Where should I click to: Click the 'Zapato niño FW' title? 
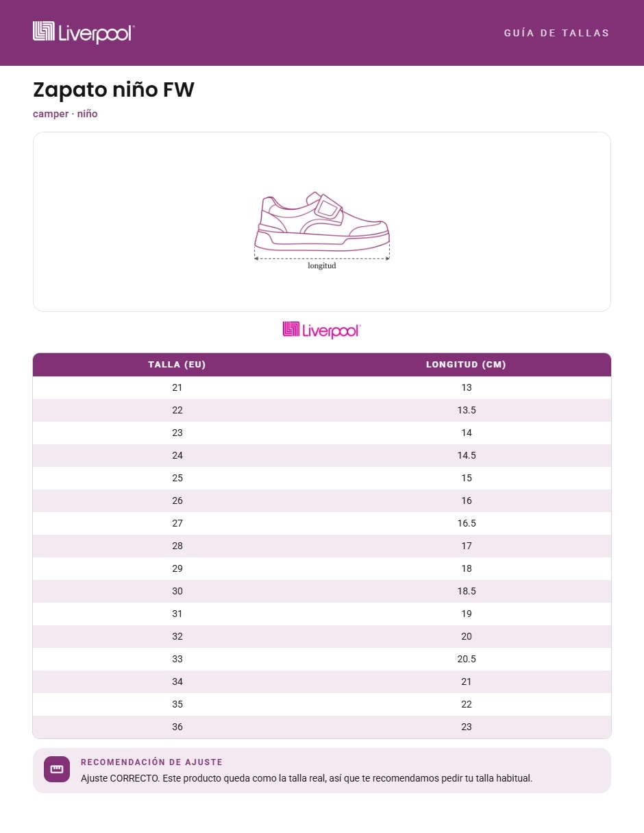click(x=114, y=90)
